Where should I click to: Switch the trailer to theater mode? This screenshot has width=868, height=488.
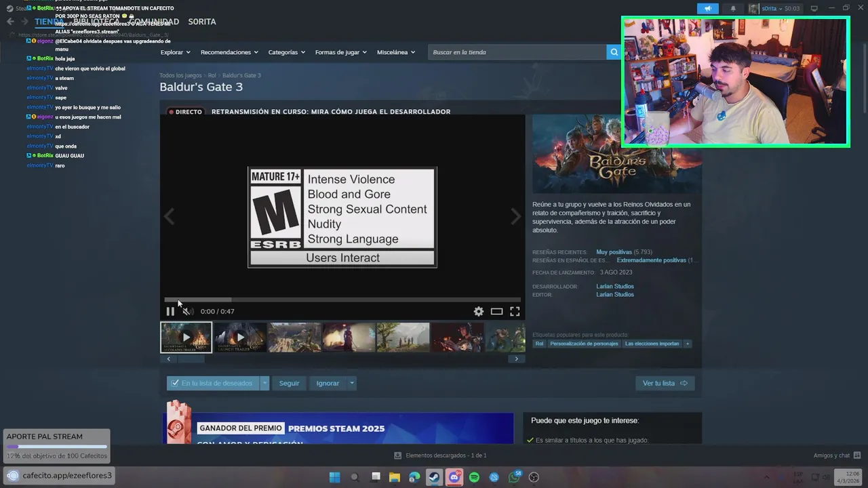click(496, 312)
